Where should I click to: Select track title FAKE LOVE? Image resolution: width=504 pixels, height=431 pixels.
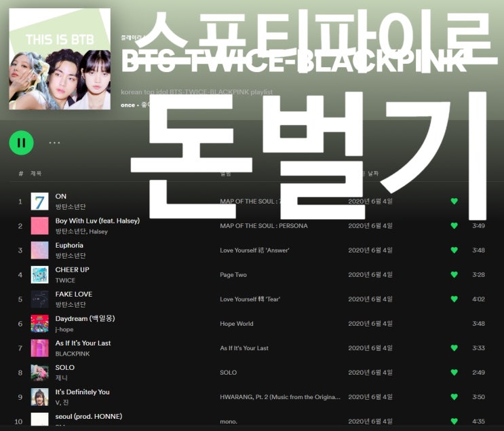point(74,294)
